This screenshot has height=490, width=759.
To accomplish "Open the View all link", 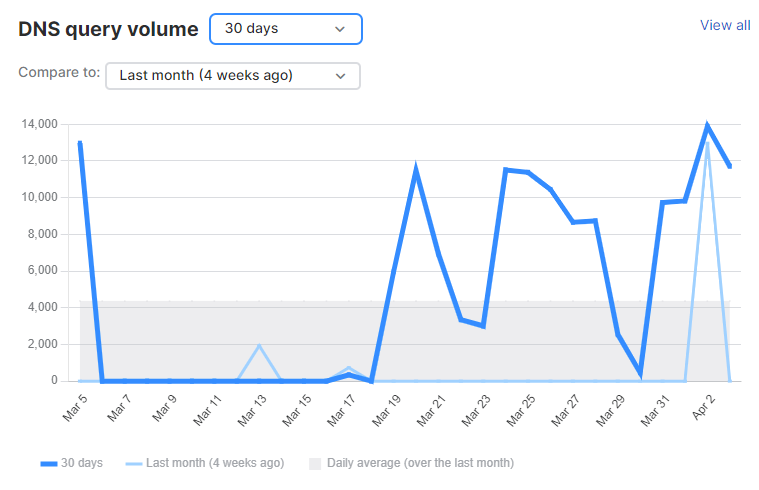I will point(725,25).
